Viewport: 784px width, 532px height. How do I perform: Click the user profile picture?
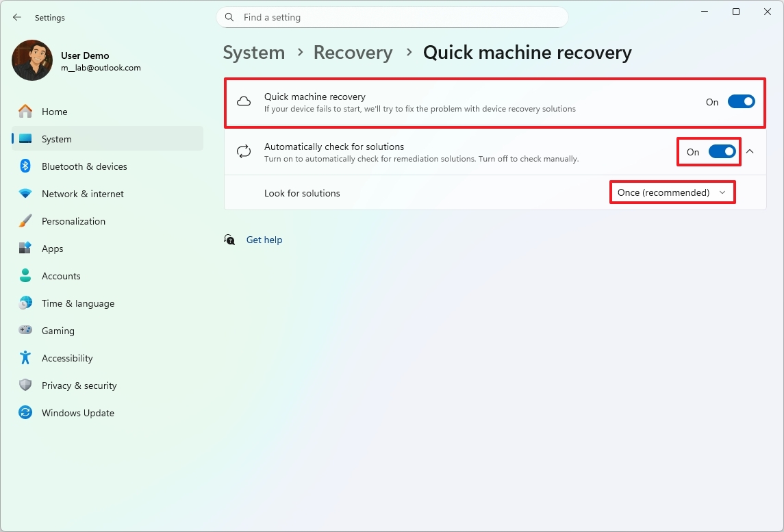31,60
